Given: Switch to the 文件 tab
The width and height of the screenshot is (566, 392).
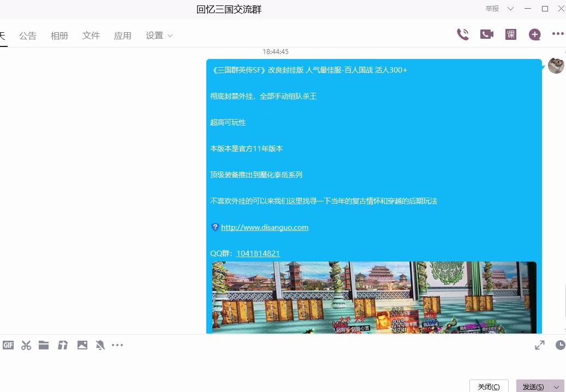Looking at the screenshot, I should [91, 35].
